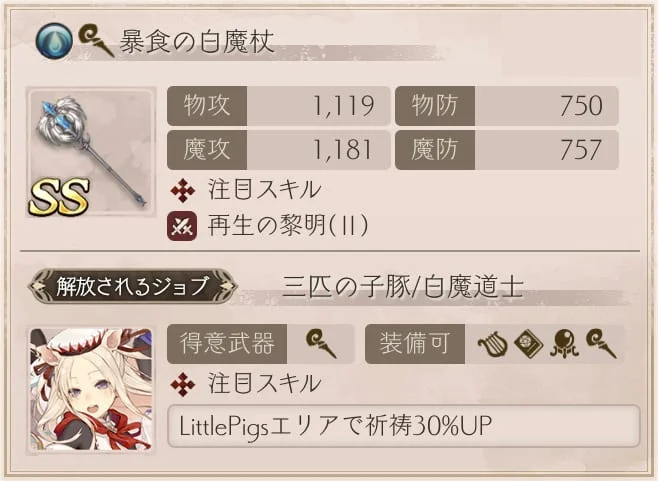This screenshot has height=481, width=658.
Task: Click the orb artifact icon in 装備可
Action: coord(564,344)
